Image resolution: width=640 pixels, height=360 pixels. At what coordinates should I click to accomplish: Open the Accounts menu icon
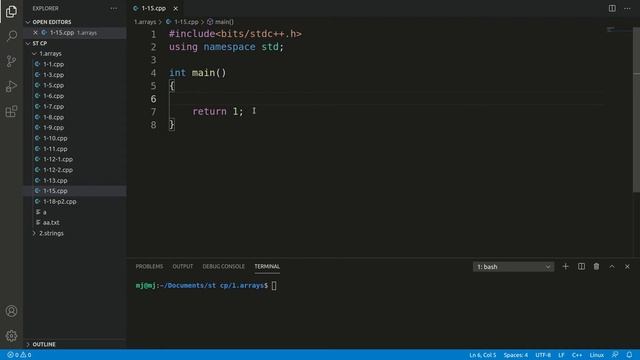coord(11,311)
